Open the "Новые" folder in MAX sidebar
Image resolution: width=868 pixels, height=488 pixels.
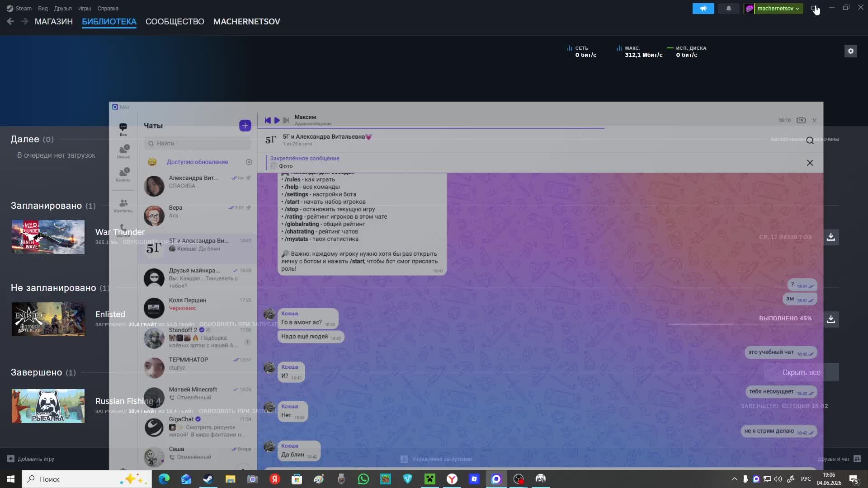(123, 152)
